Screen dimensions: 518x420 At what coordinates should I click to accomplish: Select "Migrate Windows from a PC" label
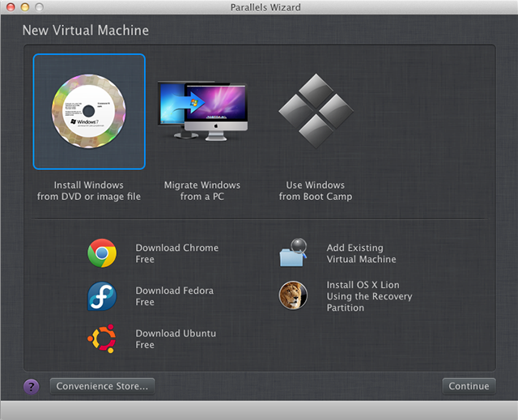[202, 190]
